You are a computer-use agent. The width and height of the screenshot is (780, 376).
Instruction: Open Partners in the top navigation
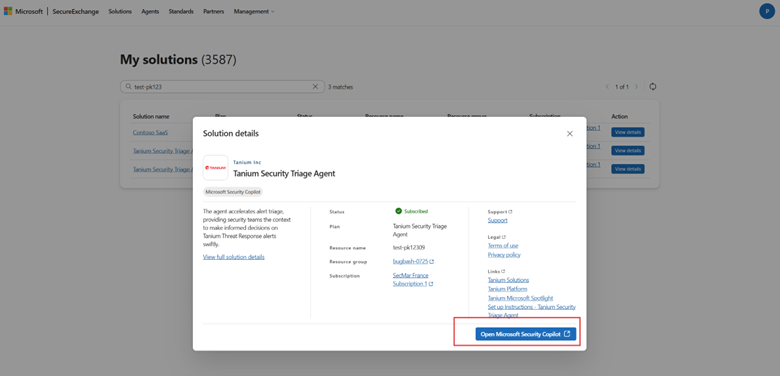pos(213,11)
